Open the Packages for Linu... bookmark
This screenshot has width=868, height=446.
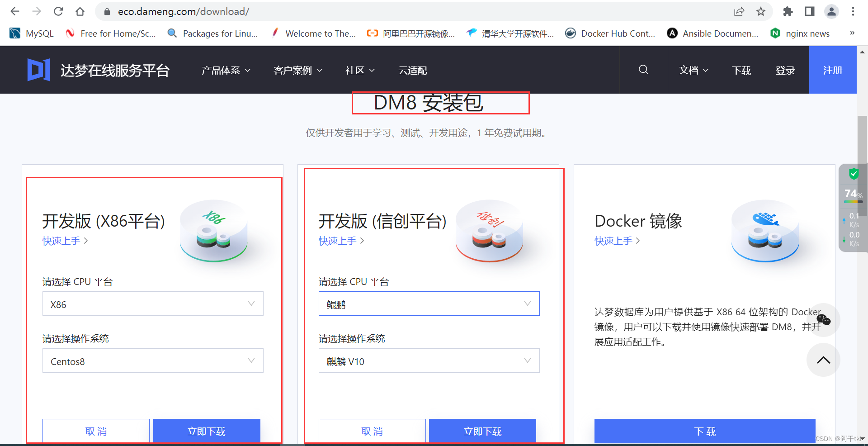212,33
